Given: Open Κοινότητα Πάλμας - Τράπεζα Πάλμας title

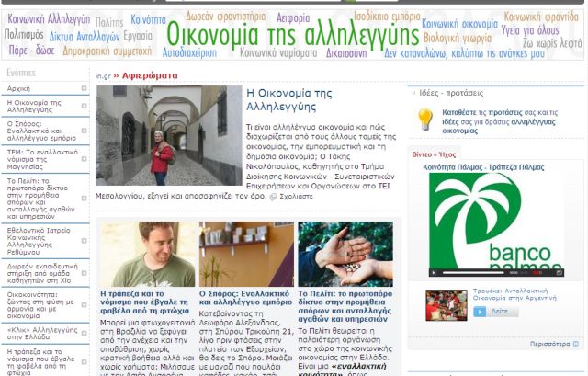Looking at the screenshot, I should tap(483, 167).
